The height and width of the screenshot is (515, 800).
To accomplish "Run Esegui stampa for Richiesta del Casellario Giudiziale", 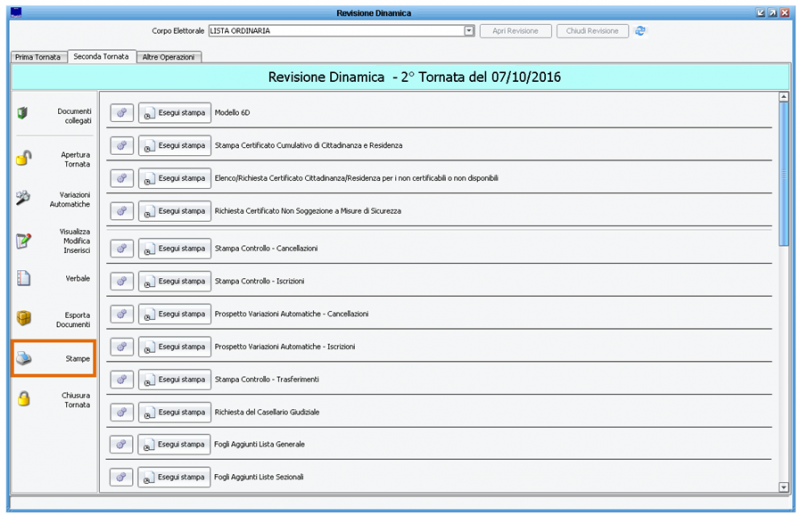I will click(x=174, y=412).
